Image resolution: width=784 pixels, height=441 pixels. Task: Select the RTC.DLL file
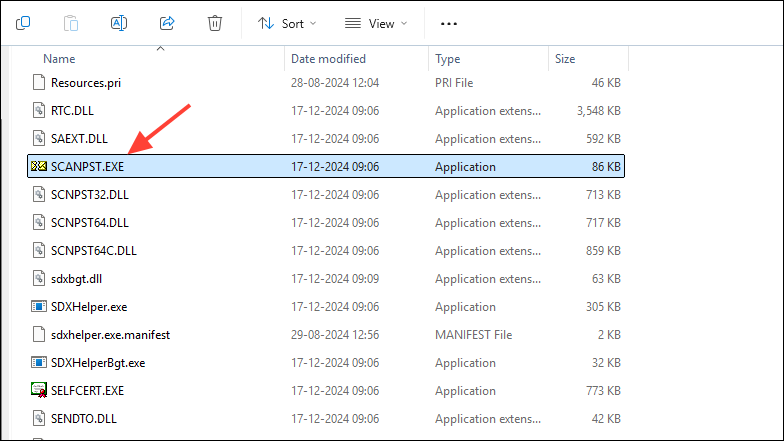72,110
